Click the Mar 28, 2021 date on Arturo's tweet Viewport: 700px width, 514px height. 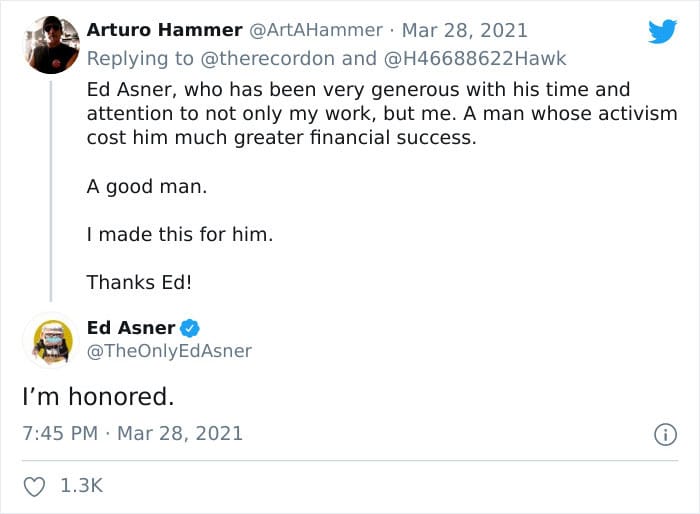(x=465, y=30)
